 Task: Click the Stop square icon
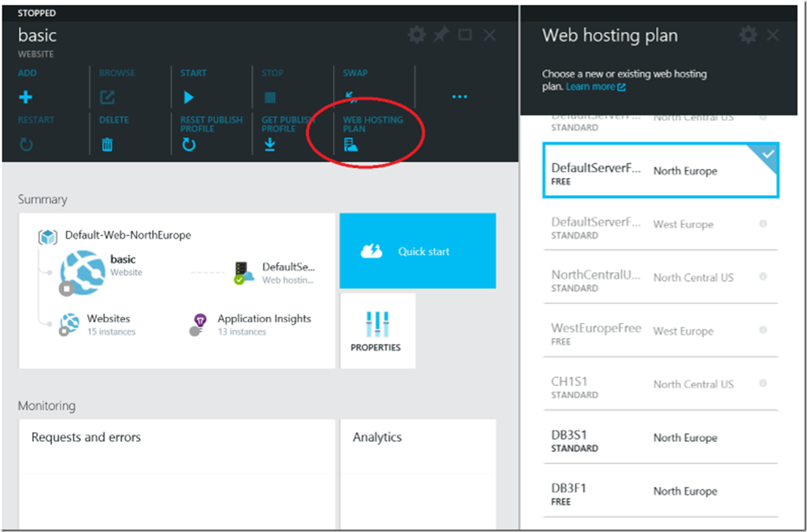tap(270, 97)
